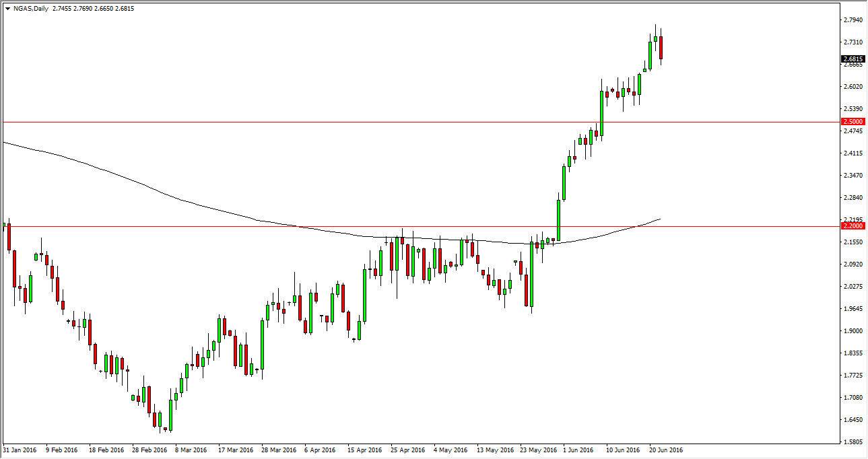Click the 2.5390 price axis label

click(852, 109)
